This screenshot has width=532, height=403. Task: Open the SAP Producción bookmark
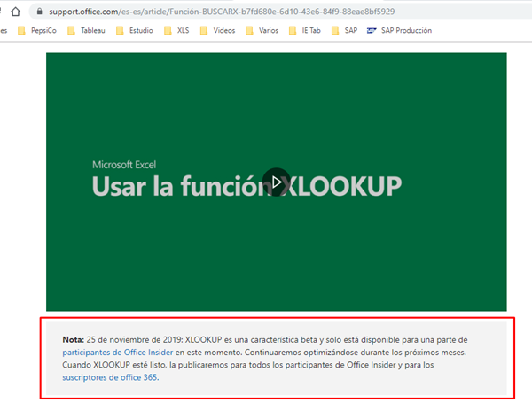point(399,30)
